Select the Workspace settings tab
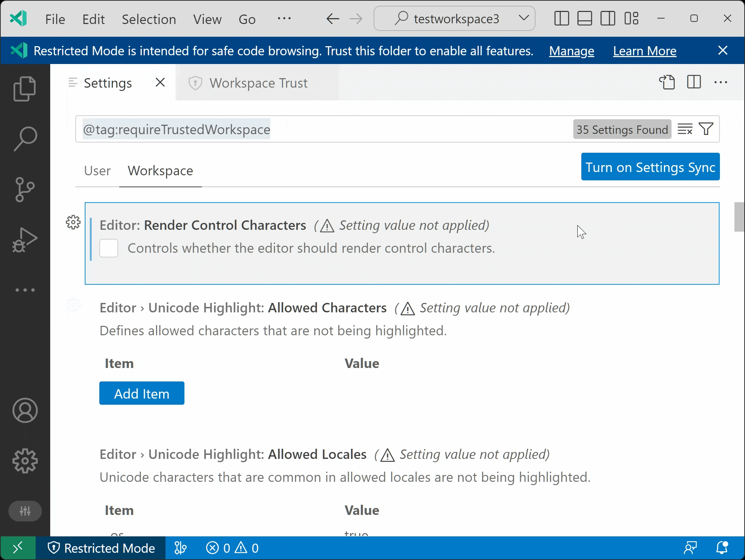745x560 pixels. pyautogui.click(x=160, y=171)
